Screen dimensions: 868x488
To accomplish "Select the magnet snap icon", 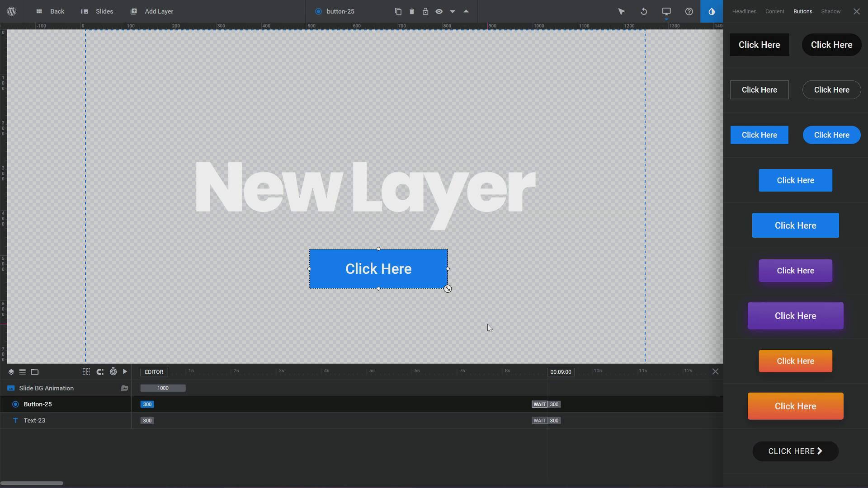I will [x=99, y=371].
